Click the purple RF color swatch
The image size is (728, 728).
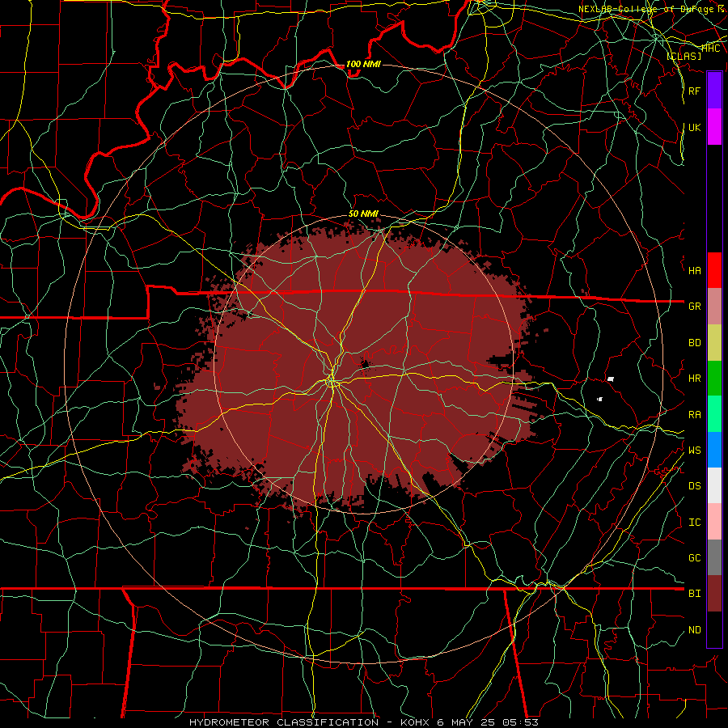[714, 91]
